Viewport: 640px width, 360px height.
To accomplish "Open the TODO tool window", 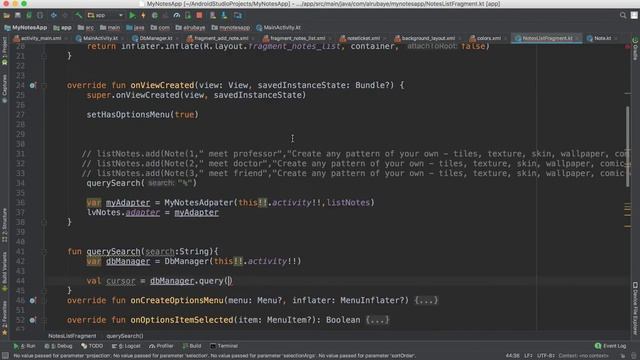I will coord(92,346).
